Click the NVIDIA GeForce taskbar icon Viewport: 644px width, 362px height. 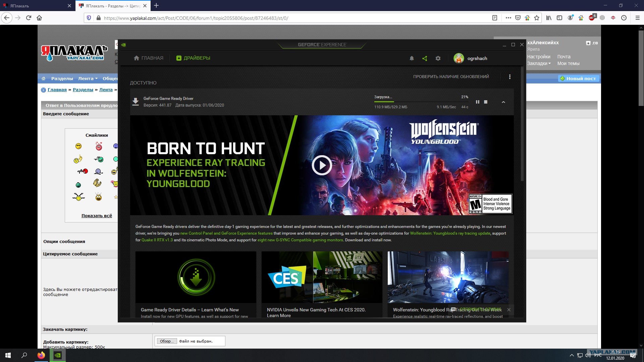[58, 355]
